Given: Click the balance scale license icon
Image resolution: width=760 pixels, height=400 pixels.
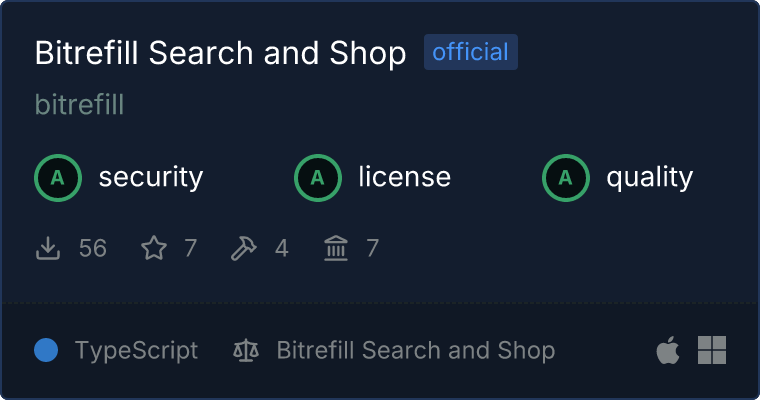Looking at the screenshot, I should (246, 350).
